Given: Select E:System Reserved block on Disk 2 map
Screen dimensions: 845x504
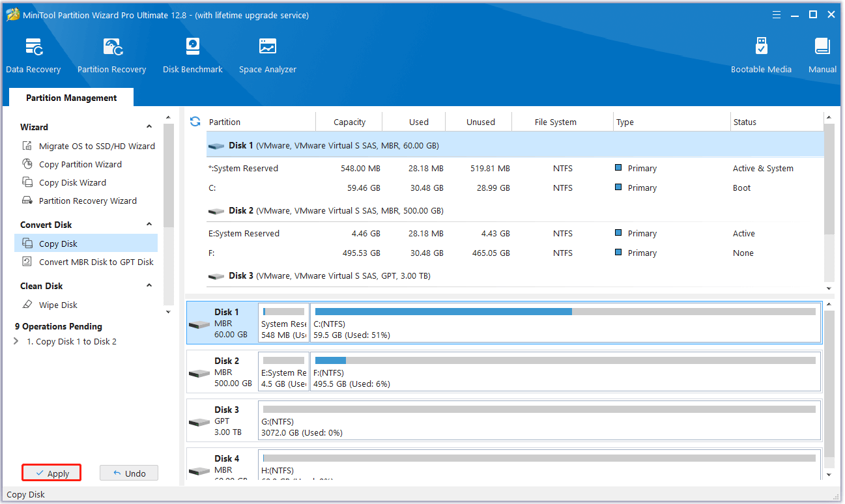Looking at the screenshot, I should click(x=283, y=372).
